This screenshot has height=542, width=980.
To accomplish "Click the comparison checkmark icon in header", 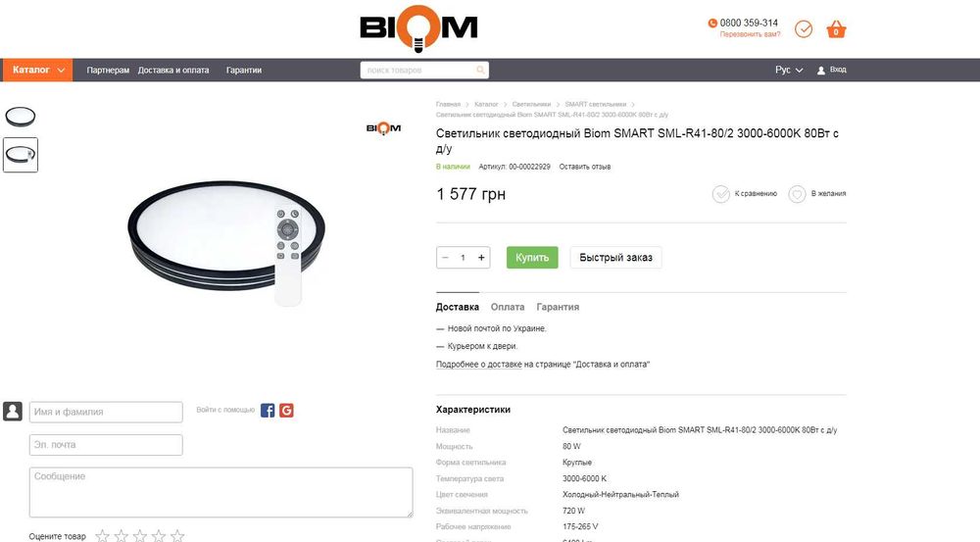I will (804, 28).
